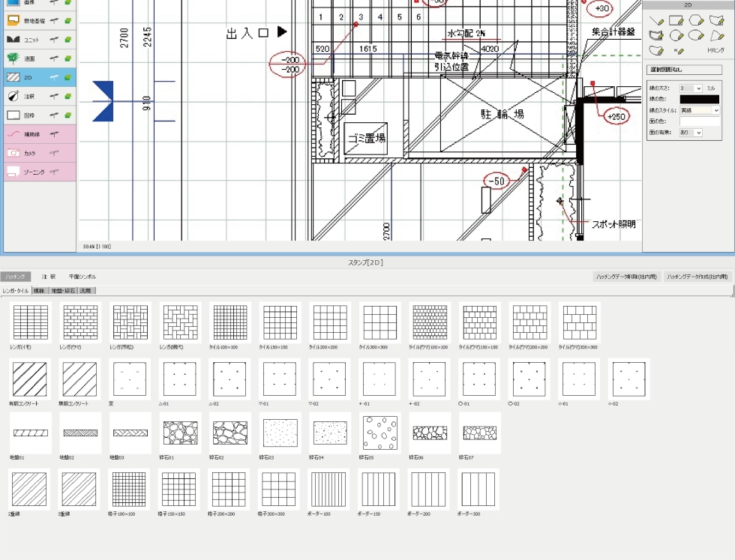Toggle visibility of 補助線 layer
The height and width of the screenshot is (560, 735).
(55, 134)
